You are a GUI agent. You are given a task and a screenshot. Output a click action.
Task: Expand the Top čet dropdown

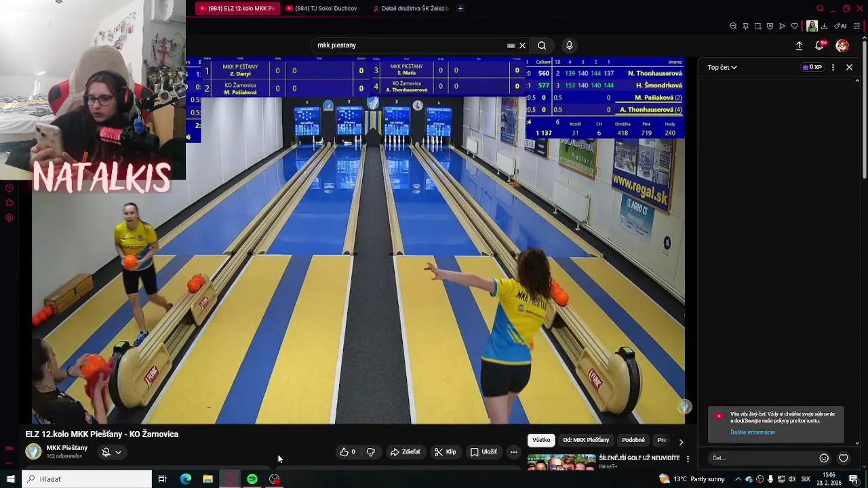(x=722, y=67)
